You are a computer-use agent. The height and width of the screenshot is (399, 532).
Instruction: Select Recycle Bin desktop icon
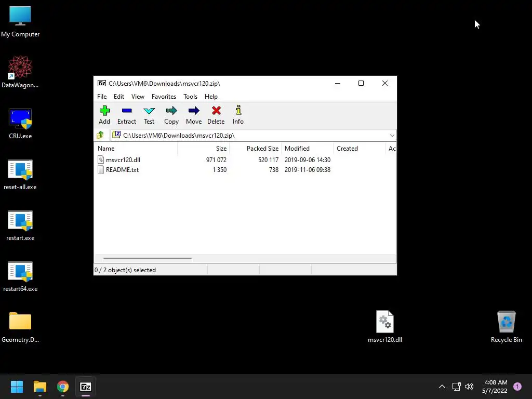(x=506, y=326)
